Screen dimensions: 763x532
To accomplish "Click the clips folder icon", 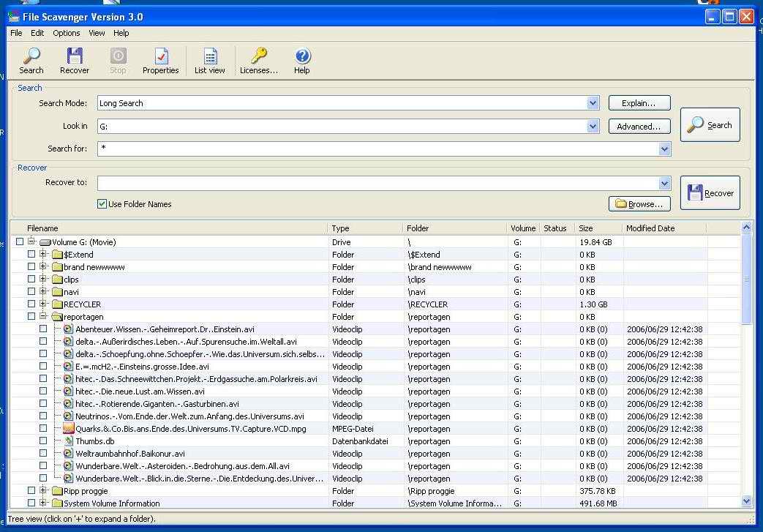I will [x=57, y=280].
